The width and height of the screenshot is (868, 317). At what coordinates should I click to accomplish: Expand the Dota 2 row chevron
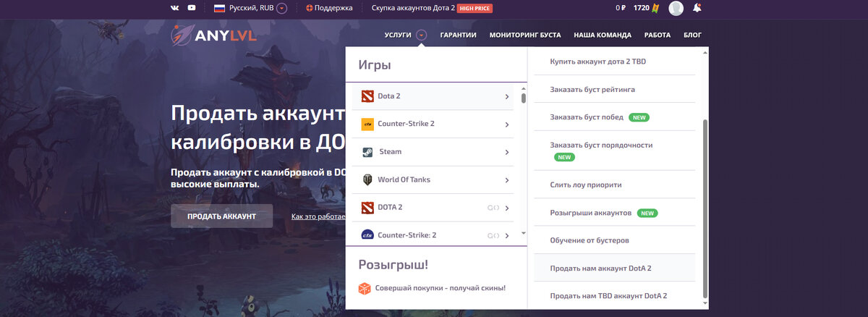507,96
